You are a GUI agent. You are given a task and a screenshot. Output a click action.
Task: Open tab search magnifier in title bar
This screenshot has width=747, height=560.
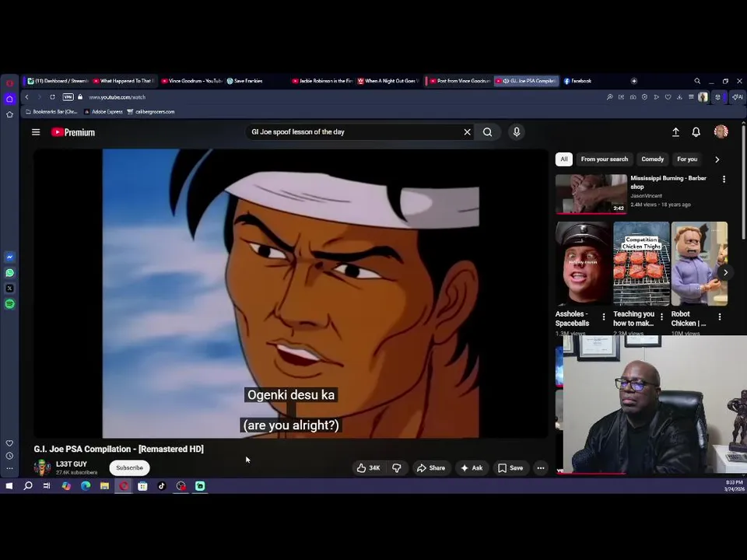pos(697,81)
